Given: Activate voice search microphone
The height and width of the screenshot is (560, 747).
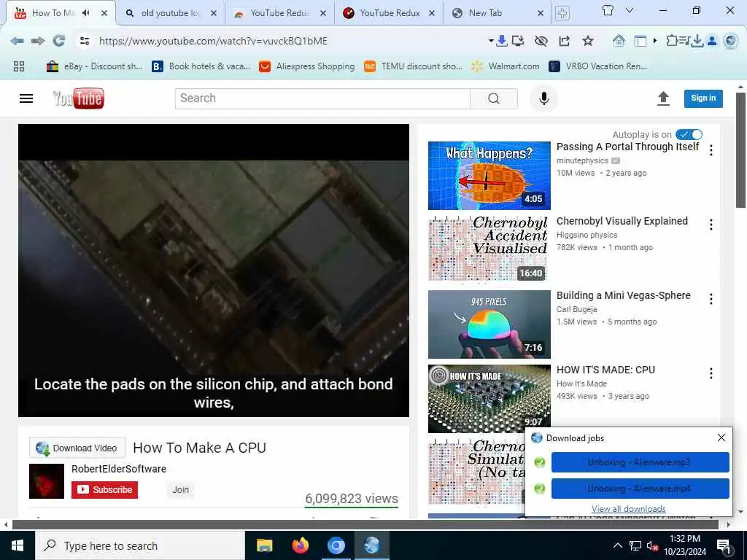Looking at the screenshot, I should pyautogui.click(x=543, y=98).
